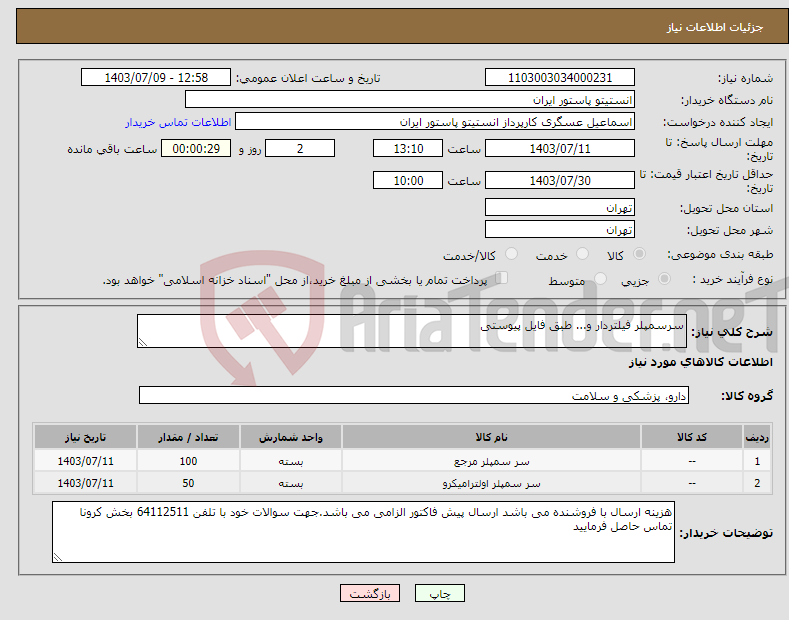This screenshot has width=789, height=620.
Task: Click the تعداد / مقدار column header
Action: tap(188, 437)
